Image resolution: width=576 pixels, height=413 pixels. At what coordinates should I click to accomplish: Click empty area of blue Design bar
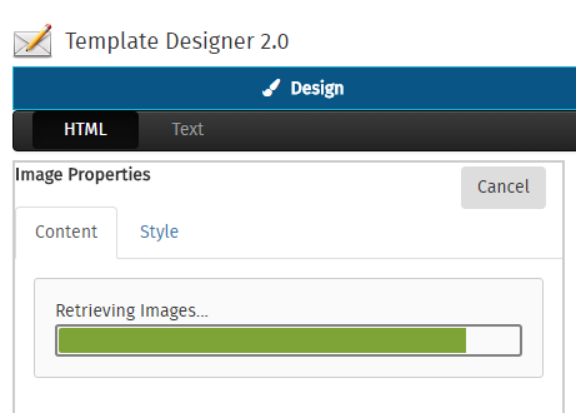pyautogui.click(x=459, y=88)
